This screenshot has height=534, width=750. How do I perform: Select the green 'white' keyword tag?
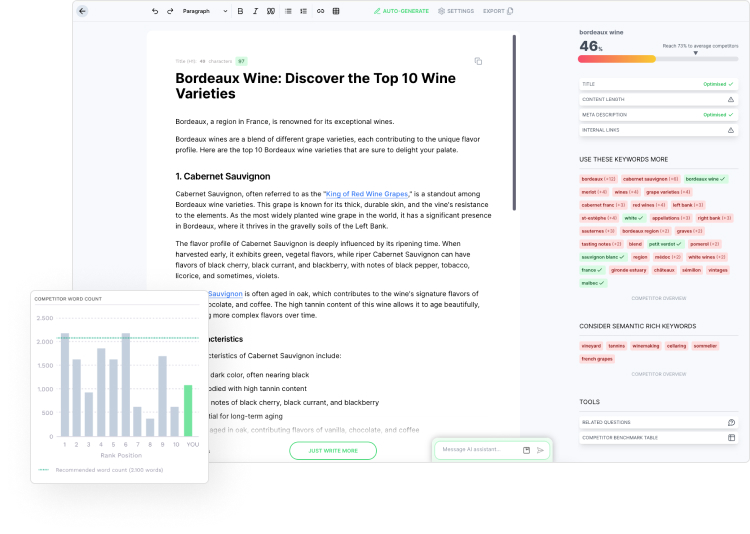634,218
